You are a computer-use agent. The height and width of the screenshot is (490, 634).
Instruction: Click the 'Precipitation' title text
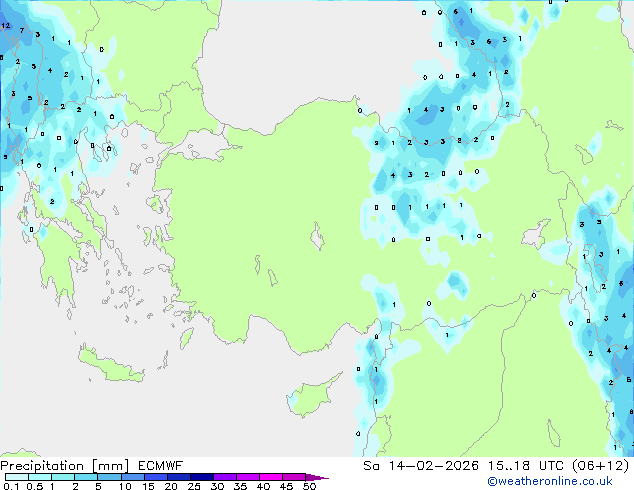42,466
